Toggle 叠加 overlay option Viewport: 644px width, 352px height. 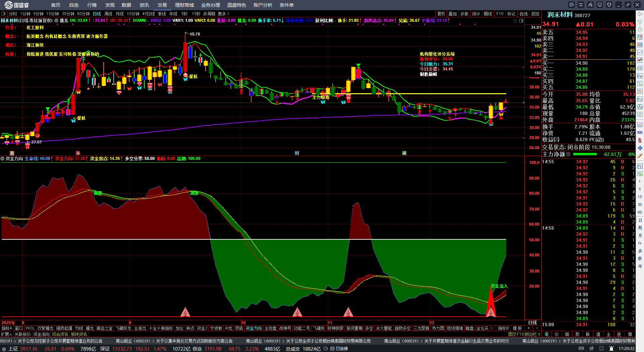pos(453,14)
